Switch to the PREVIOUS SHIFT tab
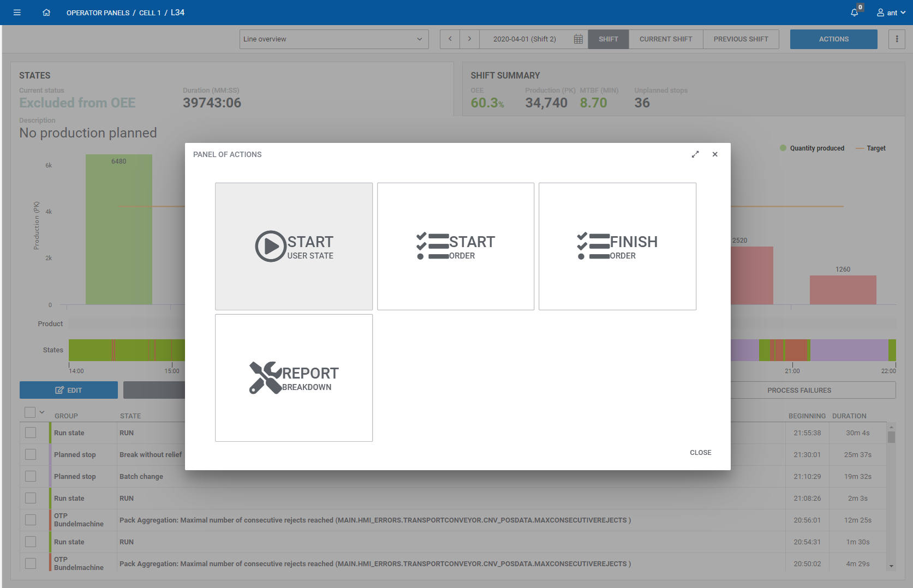913x588 pixels. pyautogui.click(x=741, y=39)
